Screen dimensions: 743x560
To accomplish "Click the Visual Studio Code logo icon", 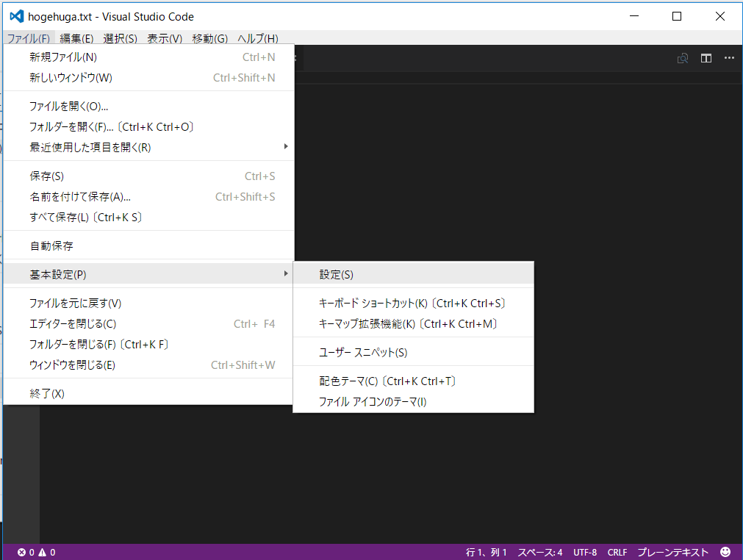I will 17,17.
